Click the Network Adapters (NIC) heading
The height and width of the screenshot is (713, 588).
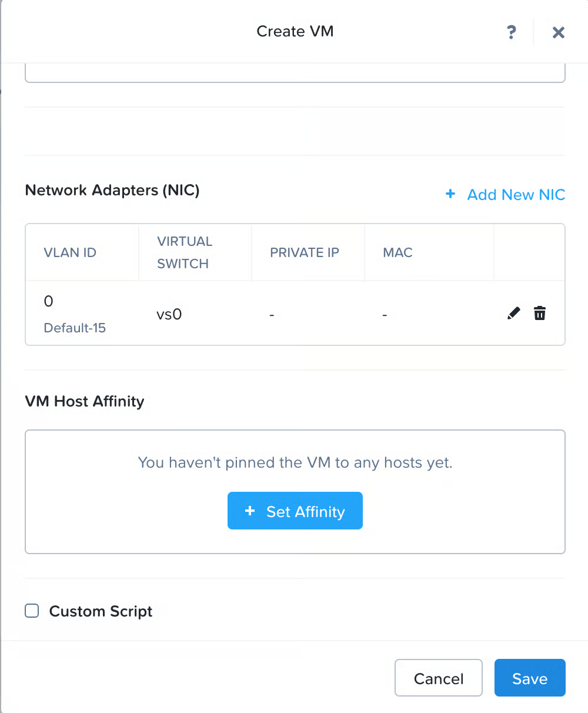tap(112, 190)
